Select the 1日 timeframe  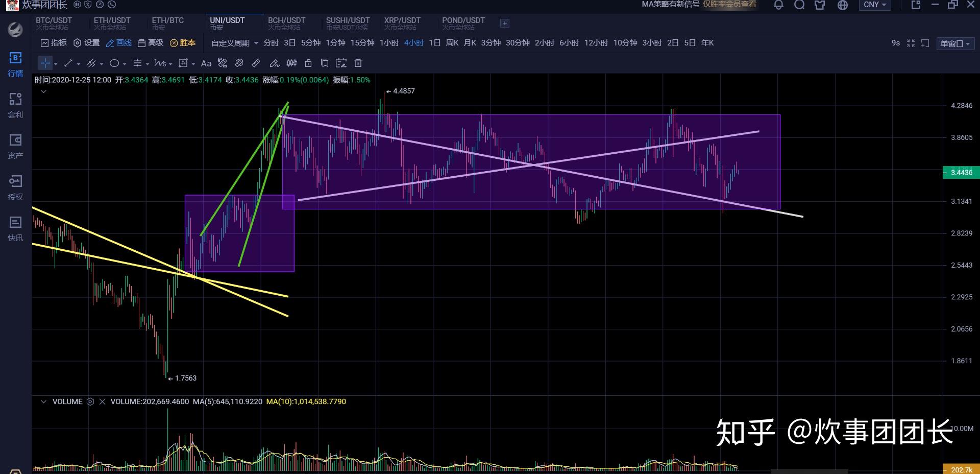(434, 43)
